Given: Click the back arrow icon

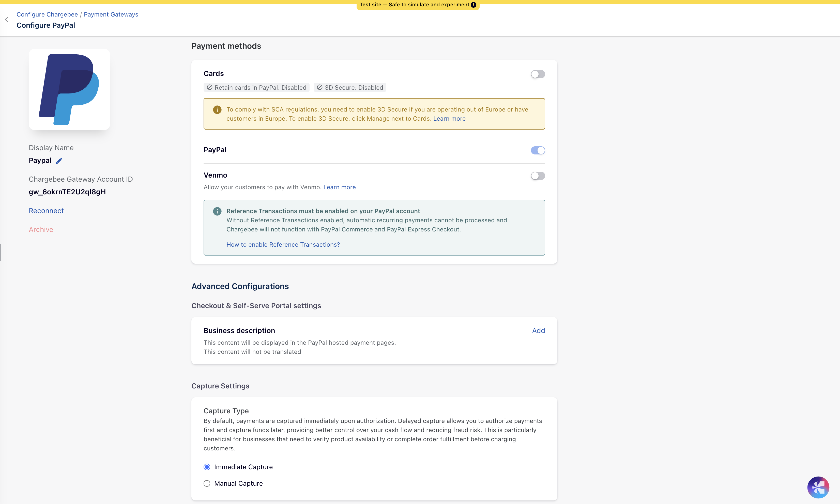Looking at the screenshot, I should click(6, 20).
